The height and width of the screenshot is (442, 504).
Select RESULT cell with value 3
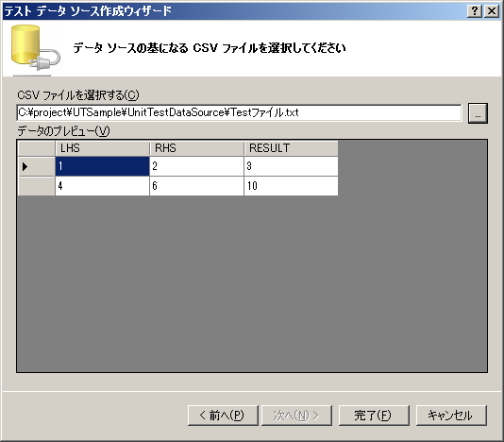(x=291, y=166)
